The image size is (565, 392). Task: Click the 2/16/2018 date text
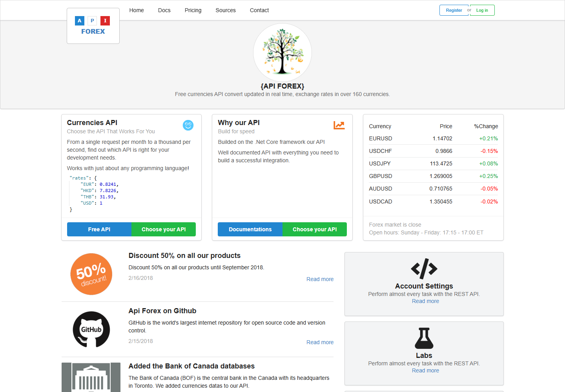[141, 278]
